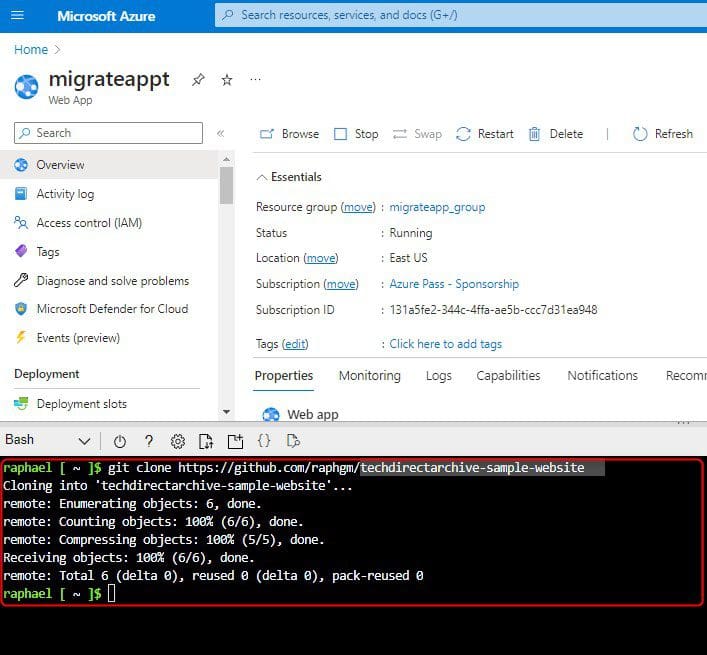Image resolution: width=707 pixels, height=655 pixels.
Task: Click upload/download files icon in Cloud Shell
Action: (206, 441)
